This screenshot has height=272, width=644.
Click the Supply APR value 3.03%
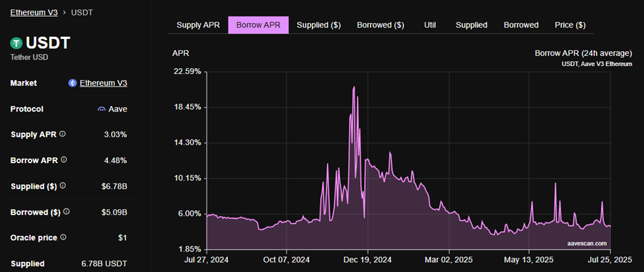[116, 135]
